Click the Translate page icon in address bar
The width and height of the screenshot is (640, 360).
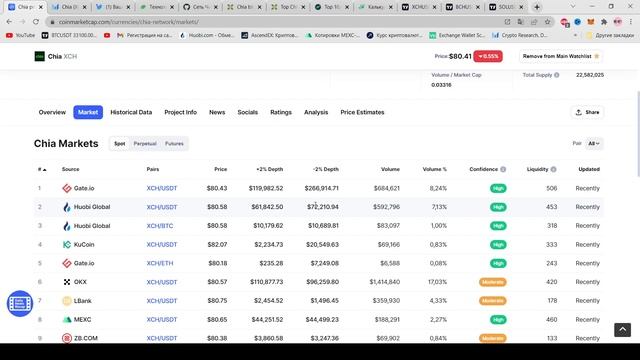pyautogui.click(x=520, y=22)
